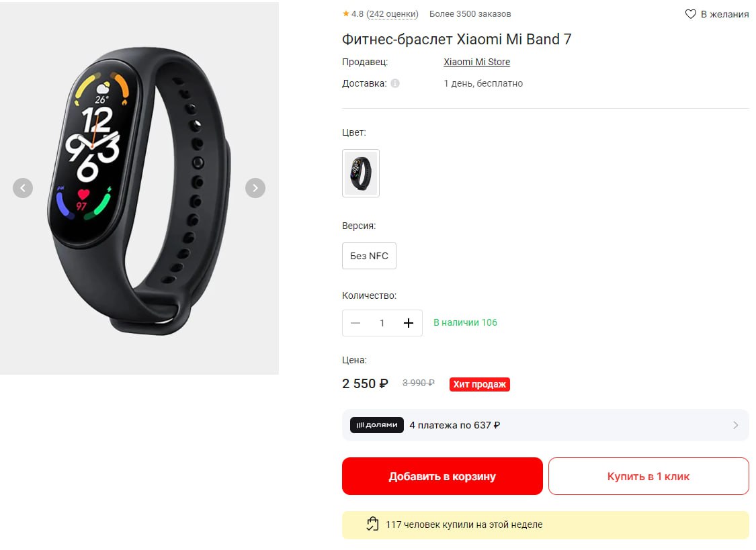Show the previous product image arrow
This screenshot has height=550, width=756.
[23, 188]
